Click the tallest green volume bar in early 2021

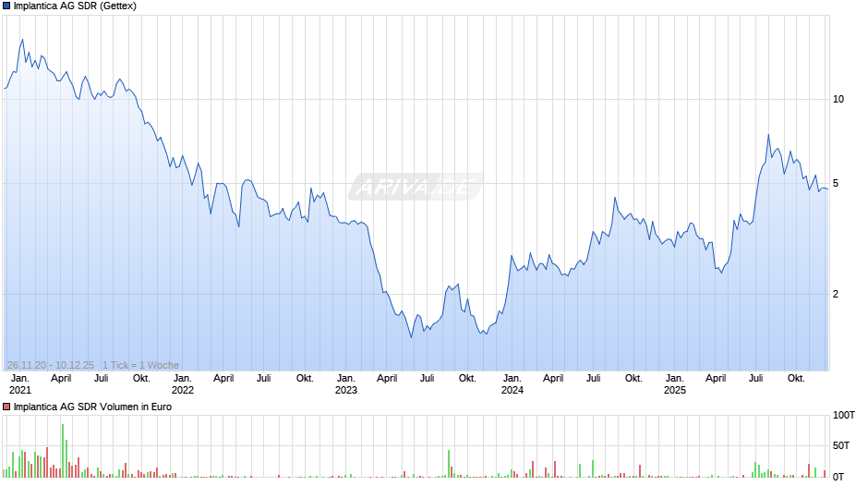pos(63,451)
